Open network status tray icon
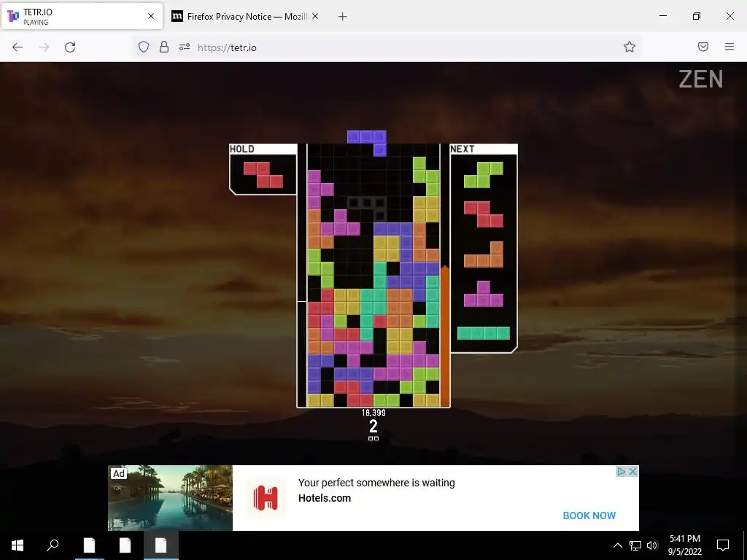 pos(635,545)
